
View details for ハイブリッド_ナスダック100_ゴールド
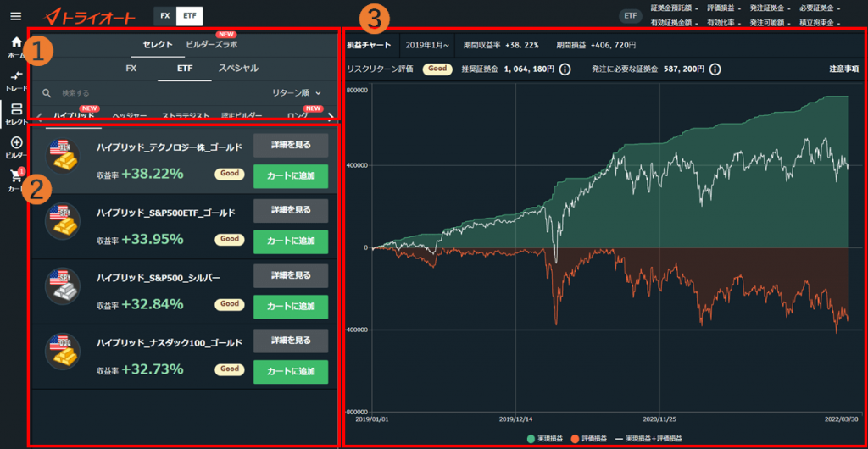291,341
